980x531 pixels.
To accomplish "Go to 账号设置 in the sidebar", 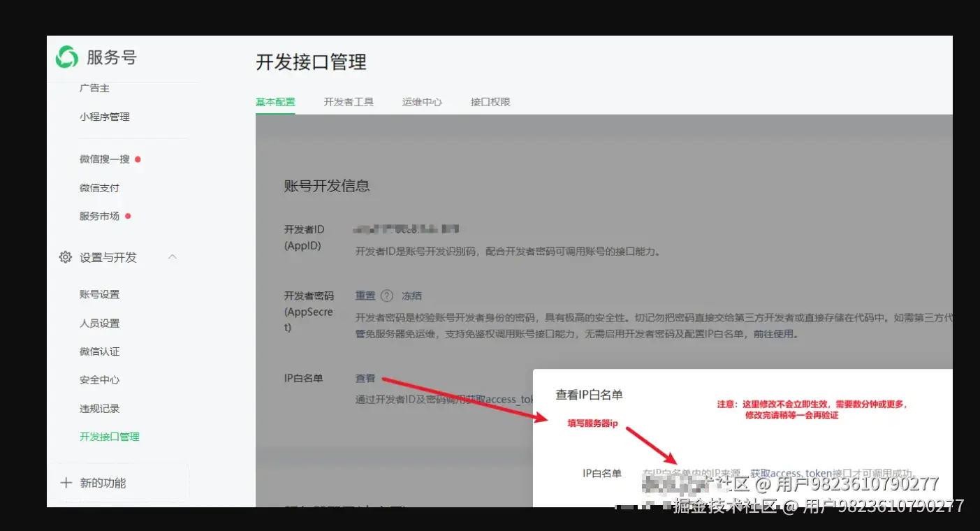I will [99, 295].
